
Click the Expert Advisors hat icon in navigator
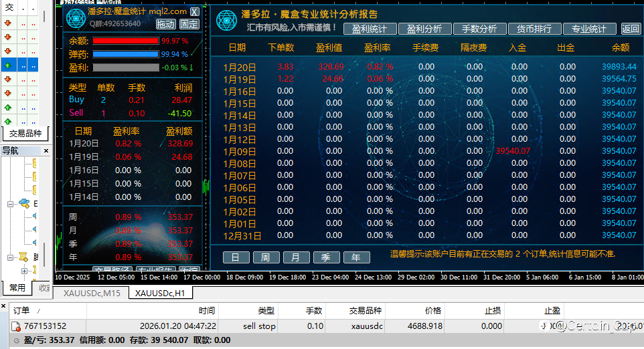click(24, 203)
